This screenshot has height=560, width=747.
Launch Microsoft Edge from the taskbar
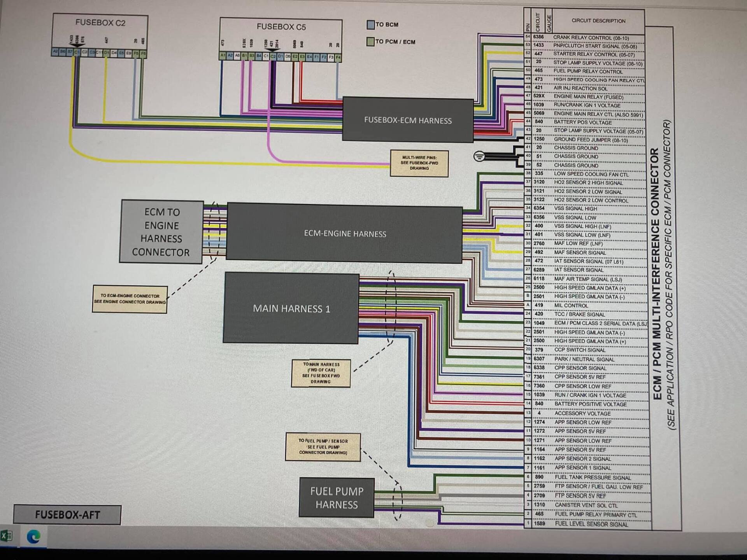point(33,537)
